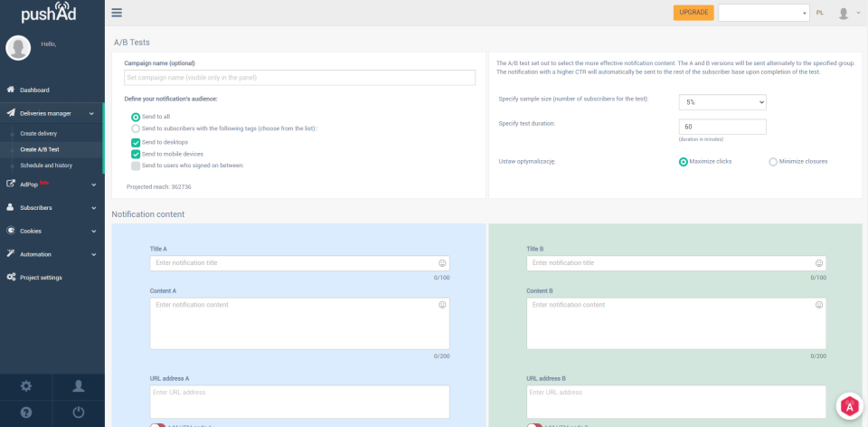Click the Content A text area
868x427 pixels.
pyautogui.click(x=299, y=324)
